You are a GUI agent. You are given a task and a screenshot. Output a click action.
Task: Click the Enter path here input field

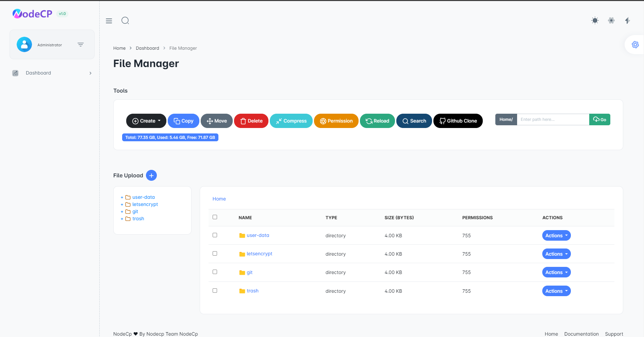tap(553, 119)
